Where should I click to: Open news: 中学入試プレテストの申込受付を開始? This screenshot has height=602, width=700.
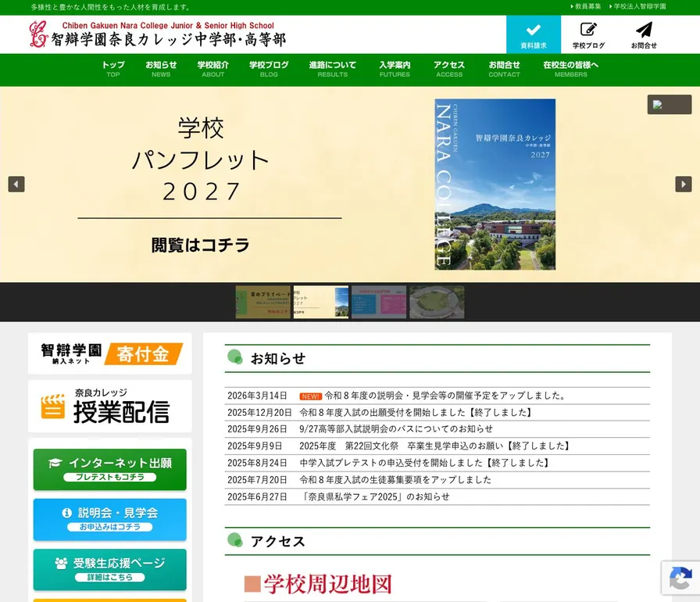click(x=424, y=463)
